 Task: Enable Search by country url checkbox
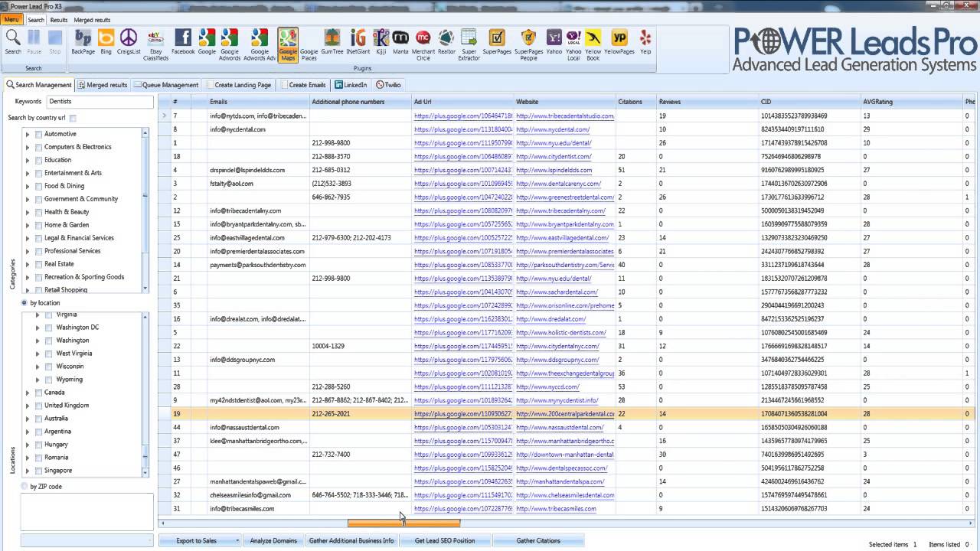coord(73,118)
